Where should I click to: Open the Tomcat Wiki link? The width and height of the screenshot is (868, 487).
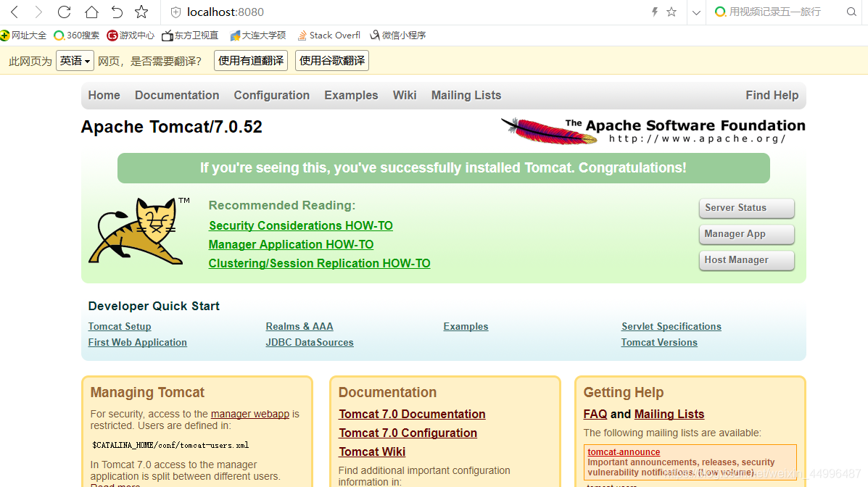(372, 451)
